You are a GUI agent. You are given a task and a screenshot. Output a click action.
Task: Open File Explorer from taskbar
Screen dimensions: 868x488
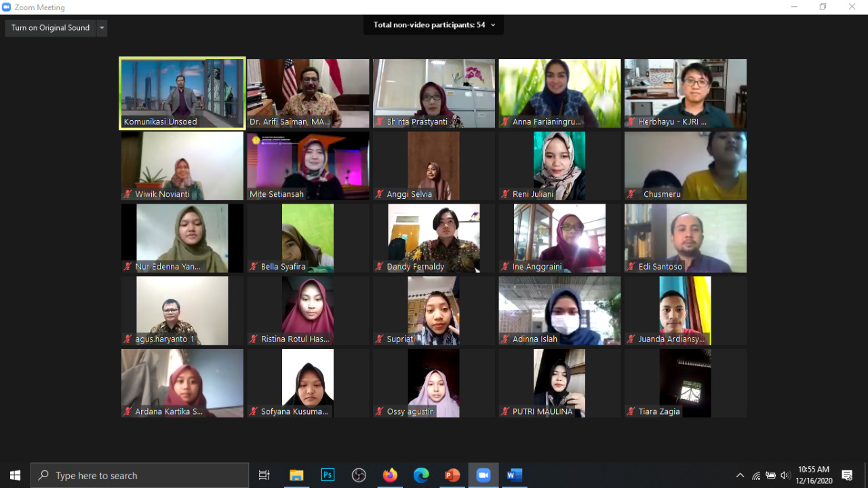[x=296, y=475]
